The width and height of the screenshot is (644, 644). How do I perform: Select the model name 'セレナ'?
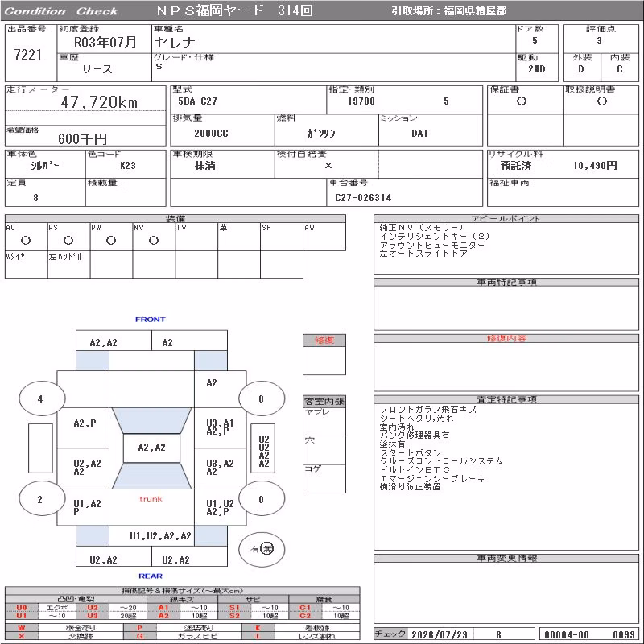click(x=175, y=43)
